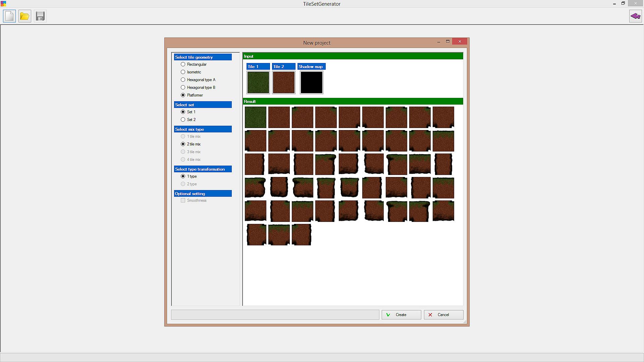This screenshot has height=362, width=644.
Task: Switch to Set 2 option
Action: tap(183, 120)
